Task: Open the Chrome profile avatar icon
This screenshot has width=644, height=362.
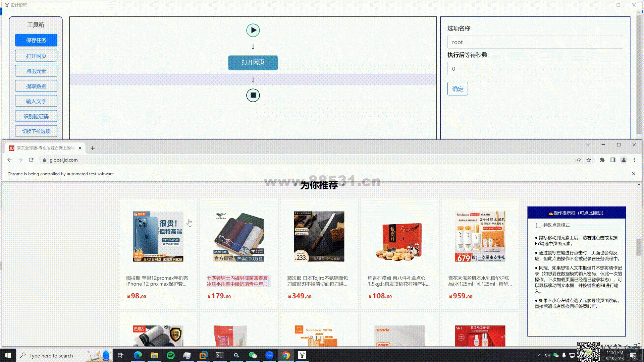Action: click(x=624, y=160)
